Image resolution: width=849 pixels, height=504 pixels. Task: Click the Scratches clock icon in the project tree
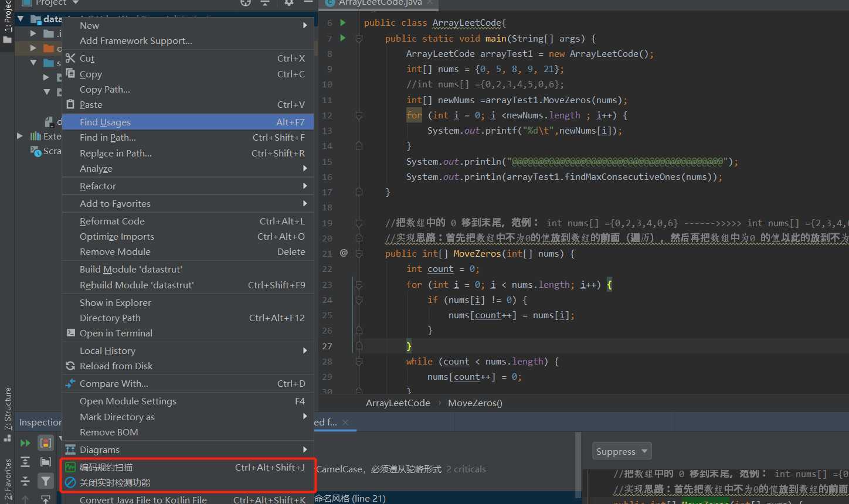click(x=36, y=151)
